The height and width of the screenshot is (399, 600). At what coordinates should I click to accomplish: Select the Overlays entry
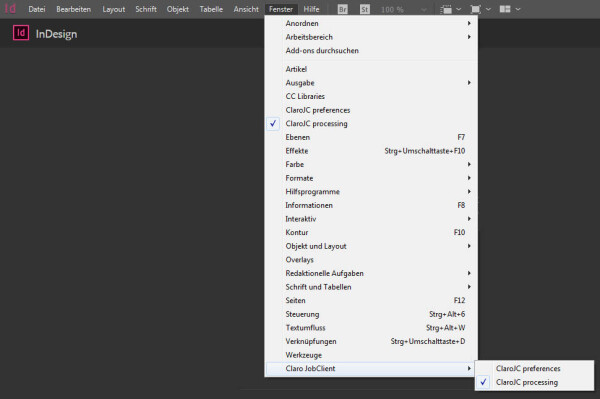[x=371, y=260]
